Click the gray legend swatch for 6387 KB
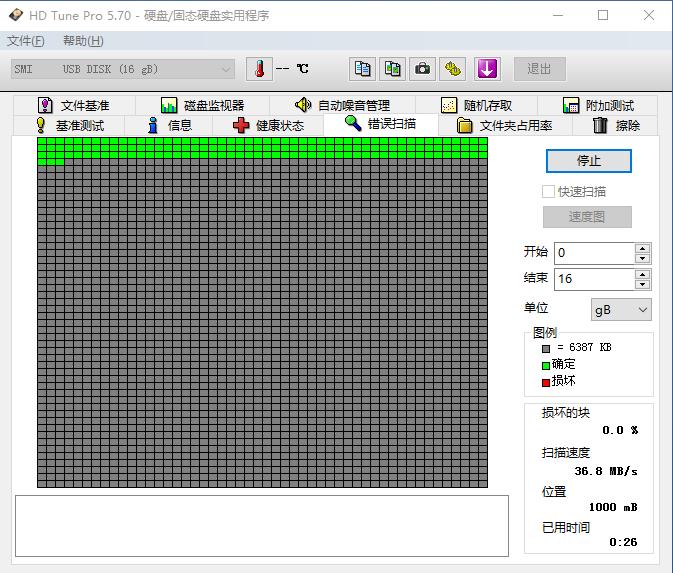Image resolution: width=673 pixels, height=573 pixels. 546,349
